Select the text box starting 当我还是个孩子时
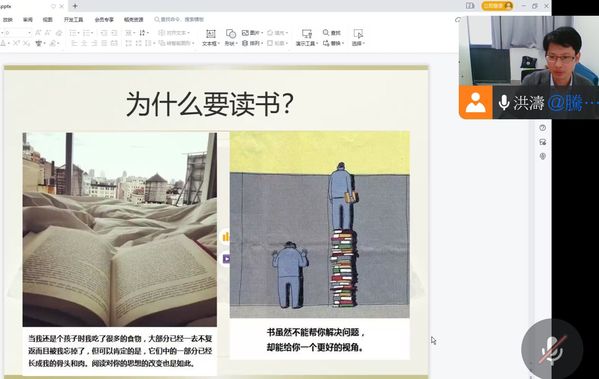This screenshot has width=599, height=379. [x=120, y=351]
